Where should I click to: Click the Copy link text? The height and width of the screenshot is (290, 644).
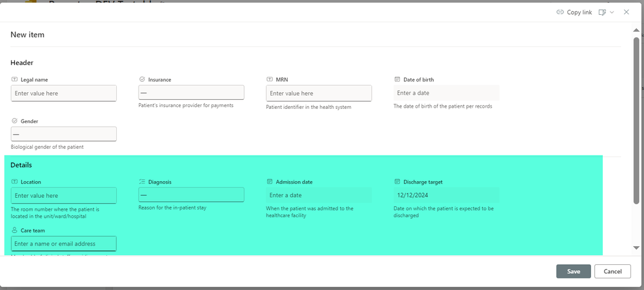pyautogui.click(x=579, y=12)
